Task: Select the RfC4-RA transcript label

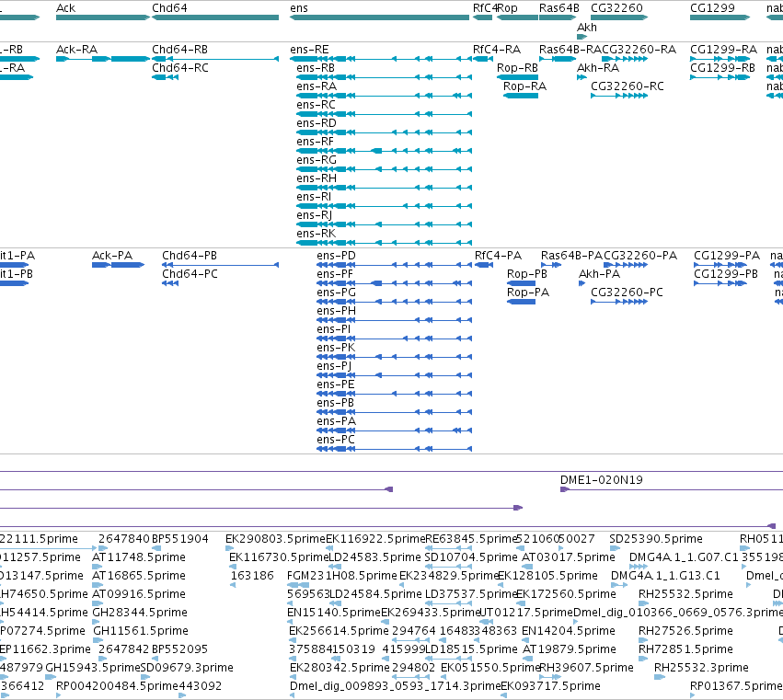Action: click(497, 50)
